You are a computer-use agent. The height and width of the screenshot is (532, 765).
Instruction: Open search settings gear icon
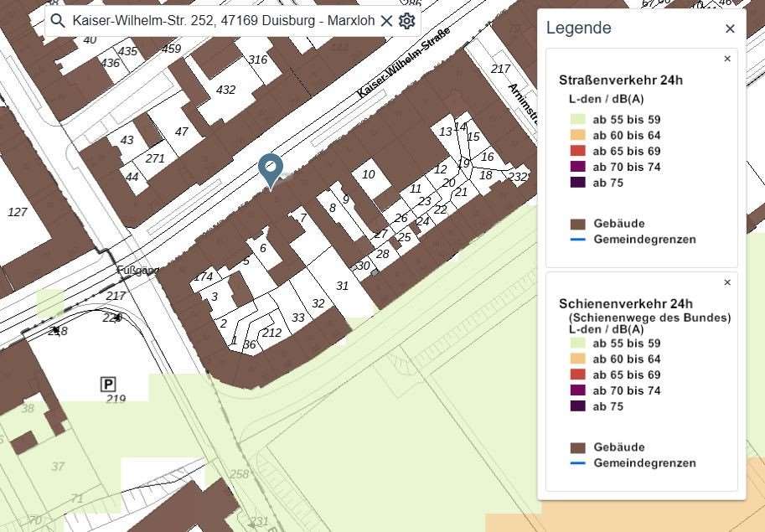[406, 21]
